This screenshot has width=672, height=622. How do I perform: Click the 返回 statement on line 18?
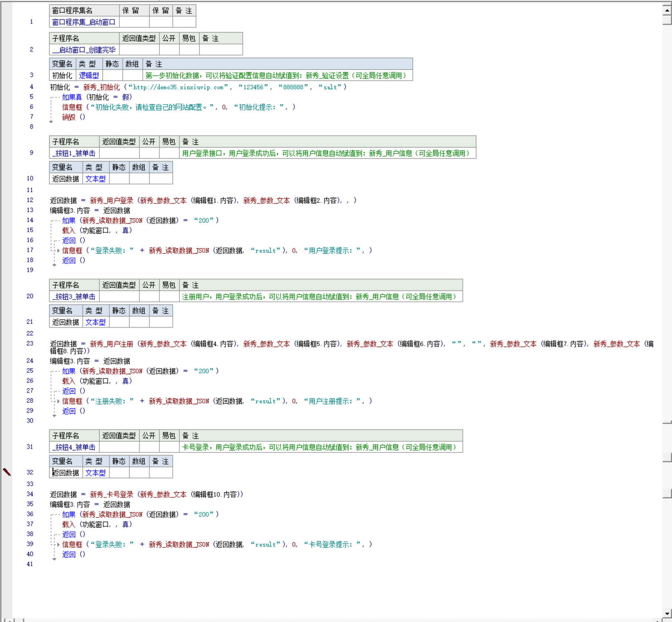[69, 260]
